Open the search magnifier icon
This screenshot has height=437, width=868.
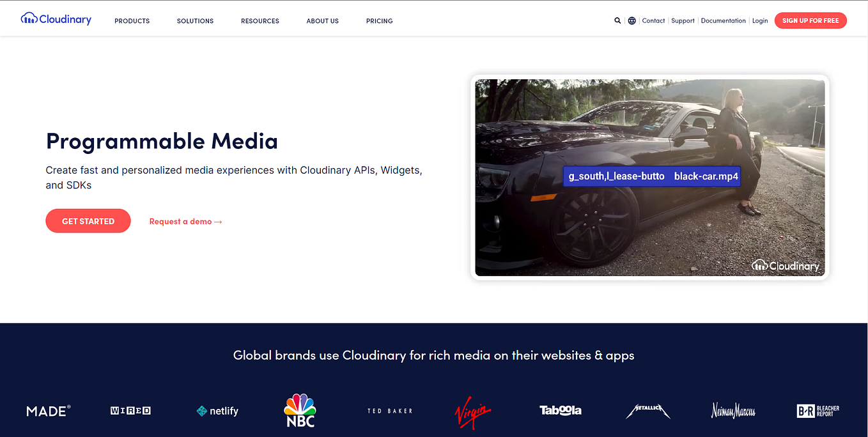tap(617, 20)
